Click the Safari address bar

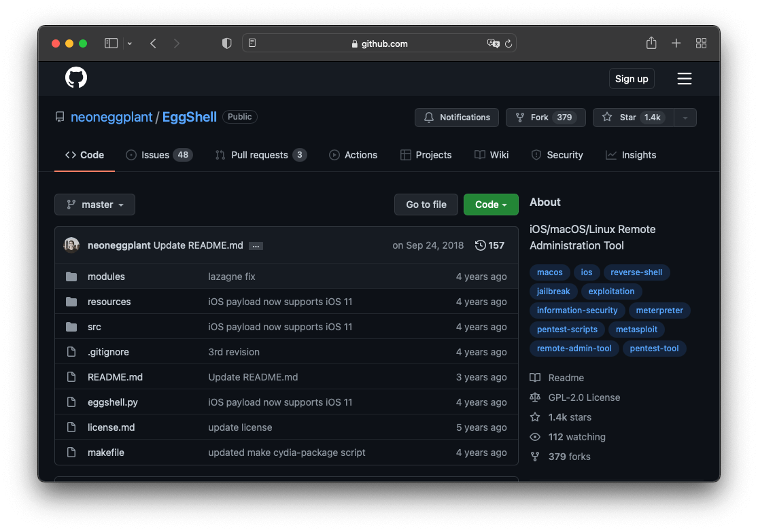(379, 43)
